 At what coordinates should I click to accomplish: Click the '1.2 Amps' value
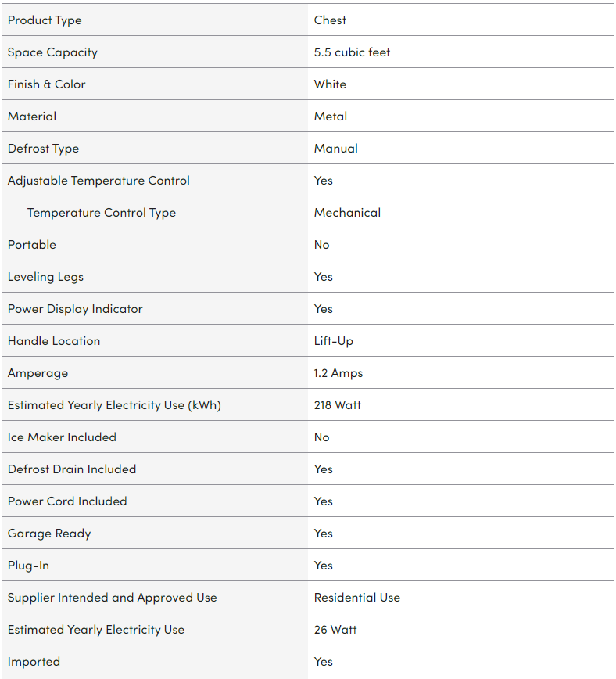click(338, 373)
